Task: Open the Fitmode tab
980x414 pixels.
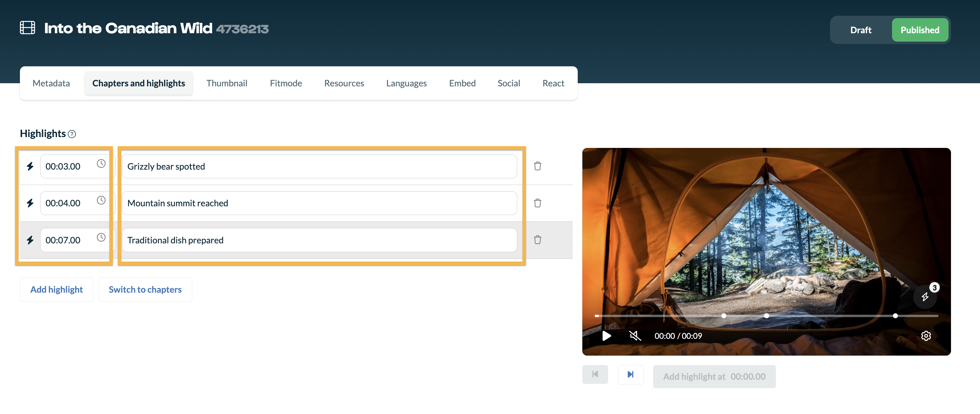Action: [x=286, y=83]
